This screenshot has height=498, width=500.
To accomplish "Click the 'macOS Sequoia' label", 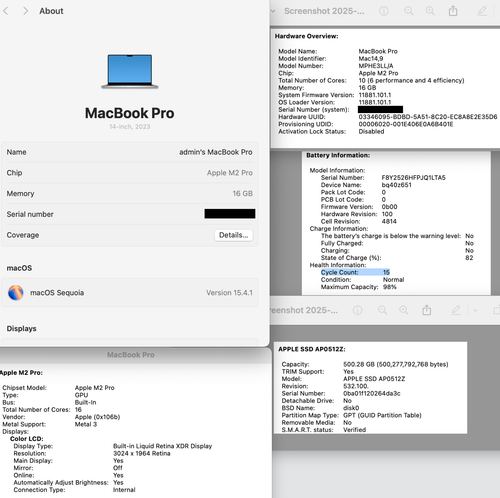I will [x=57, y=293].
